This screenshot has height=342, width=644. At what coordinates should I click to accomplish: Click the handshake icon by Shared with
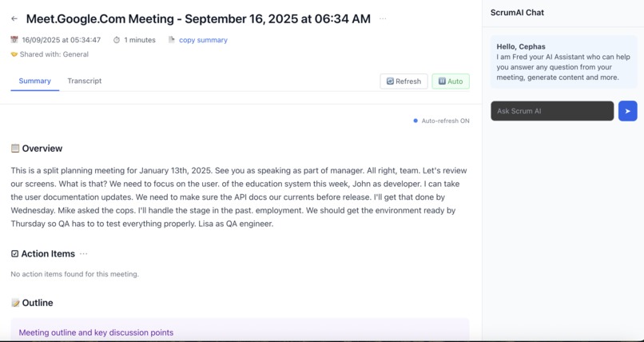(x=14, y=54)
